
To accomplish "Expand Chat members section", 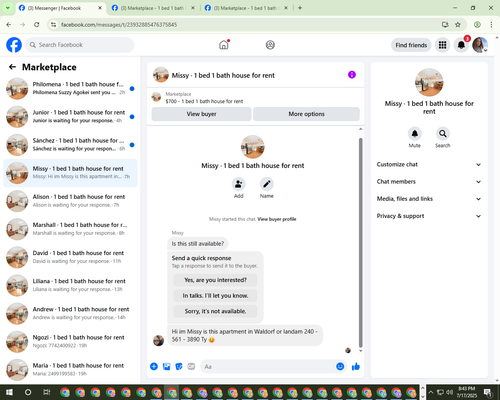I will pyautogui.click(x=429, y=182).
